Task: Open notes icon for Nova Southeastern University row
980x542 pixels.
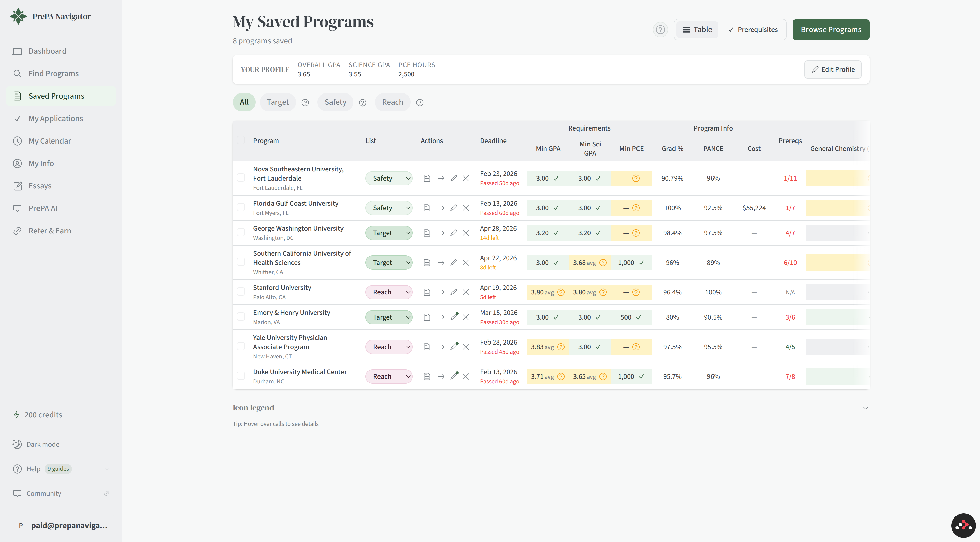Action: click(427, 178)
